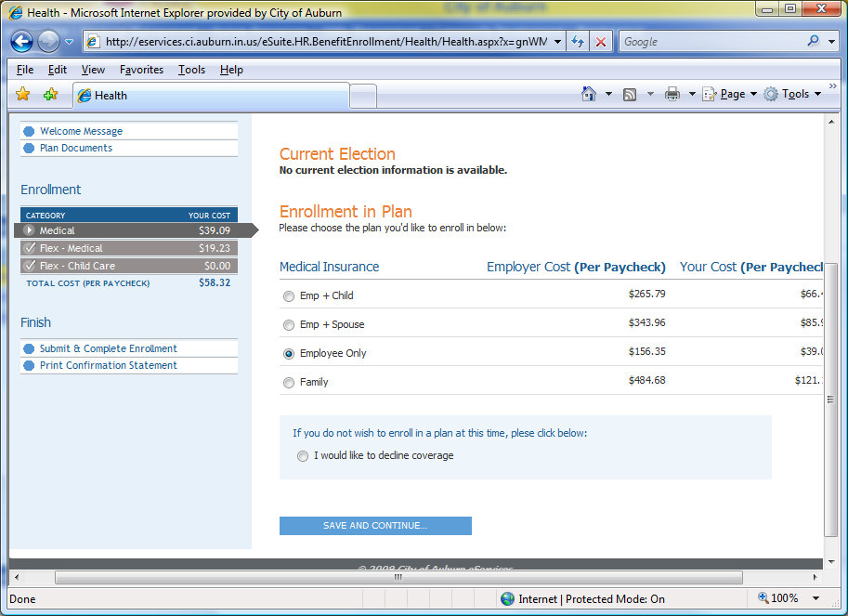This screenshot has height=616, width=848.
Task: Expand the address bar URL dropdown
Action: point(557,42)
